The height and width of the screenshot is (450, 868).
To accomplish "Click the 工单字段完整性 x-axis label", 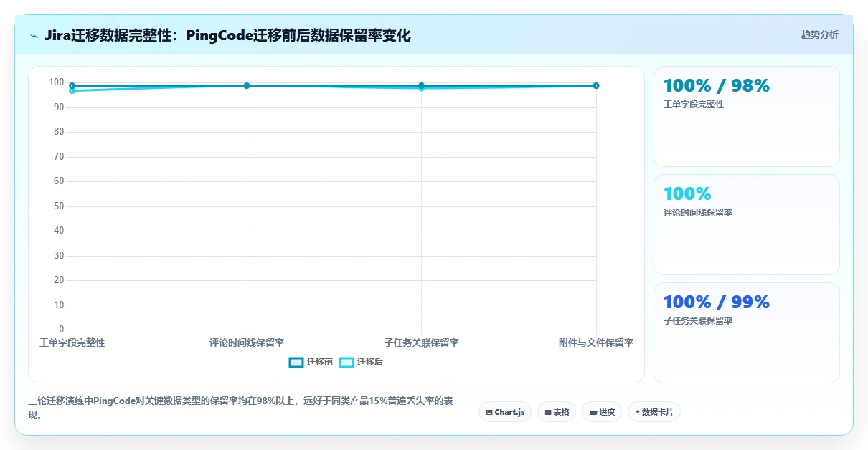I will tap(72, 343).
